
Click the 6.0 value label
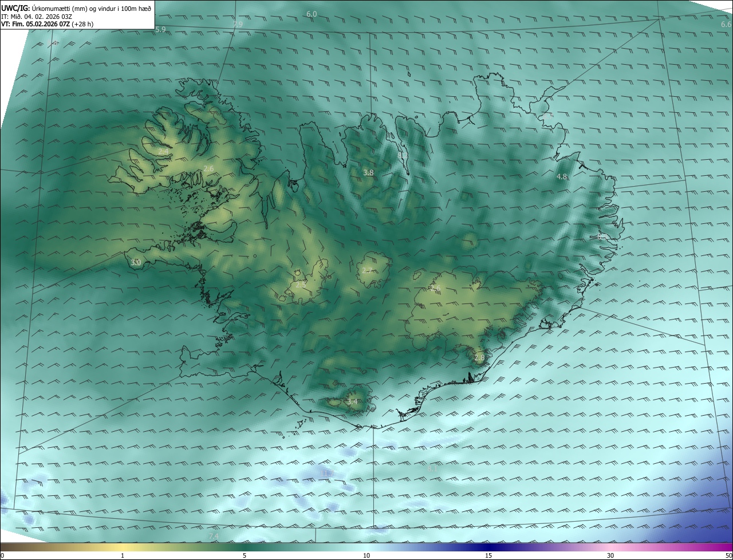(312, 14)
